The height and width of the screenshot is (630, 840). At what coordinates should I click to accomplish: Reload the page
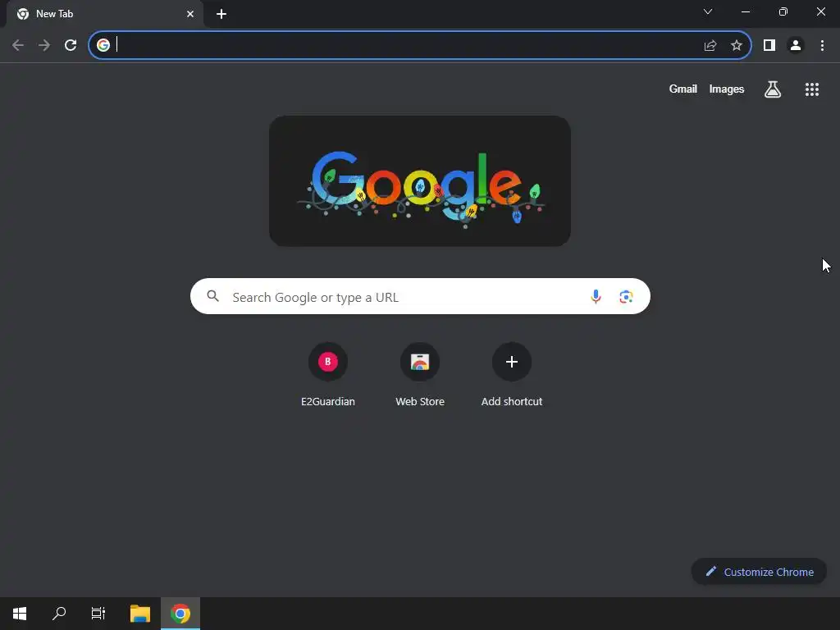coord(71,46)
